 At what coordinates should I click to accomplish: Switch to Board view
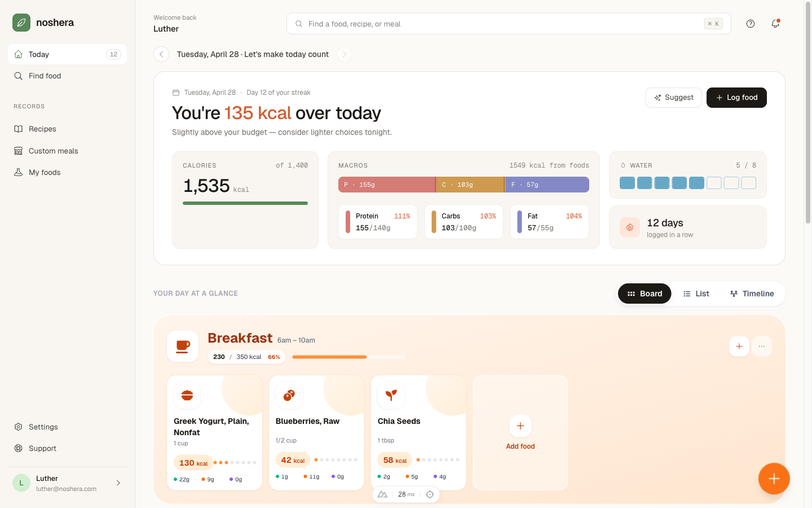click(x=645, y=294)
